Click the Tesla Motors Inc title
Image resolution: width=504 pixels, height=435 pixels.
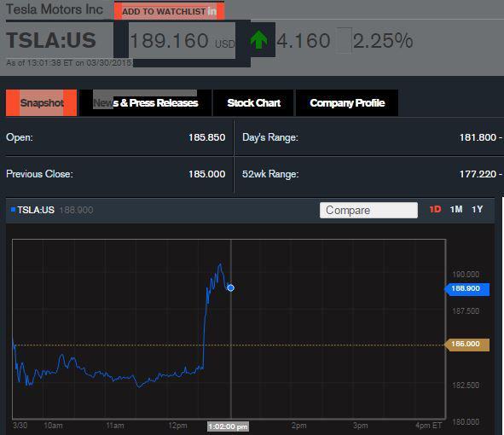(x=55, y=9)
